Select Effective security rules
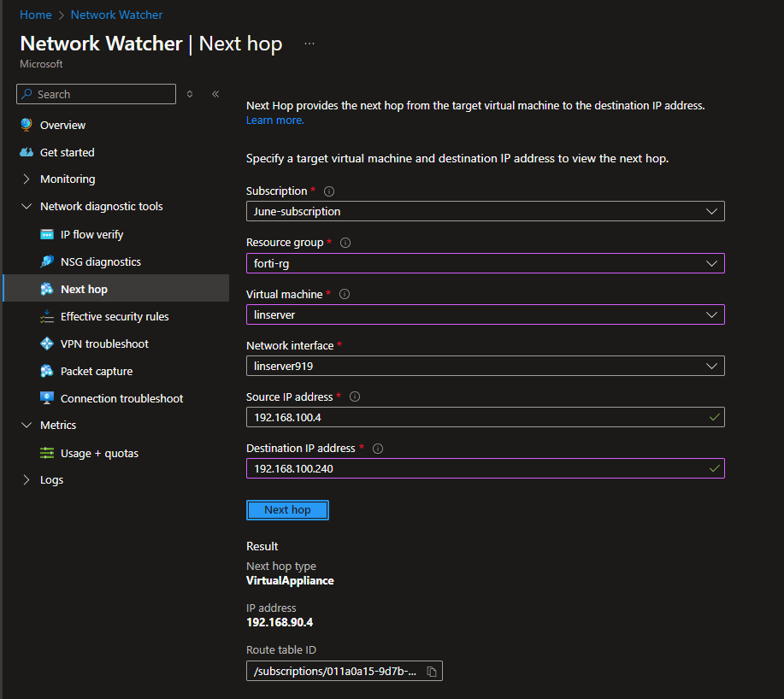The height and width of the screenshot is (699, 784). tap(116, 317)
